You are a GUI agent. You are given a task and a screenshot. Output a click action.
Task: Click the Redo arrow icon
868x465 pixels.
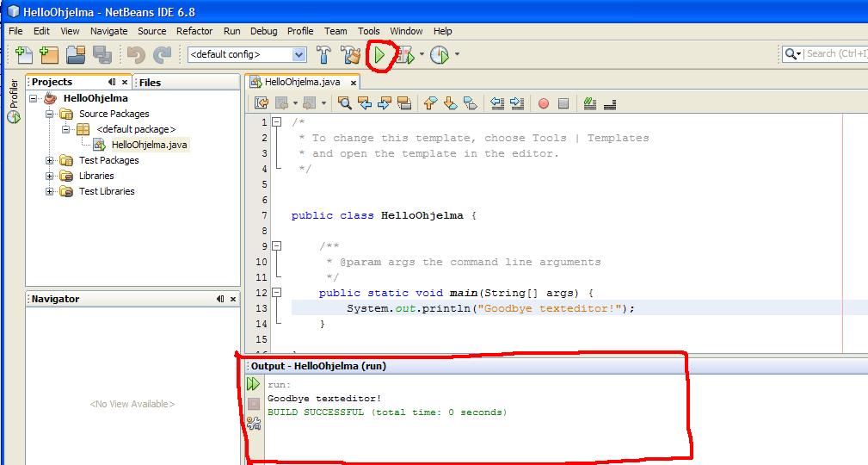163,54
